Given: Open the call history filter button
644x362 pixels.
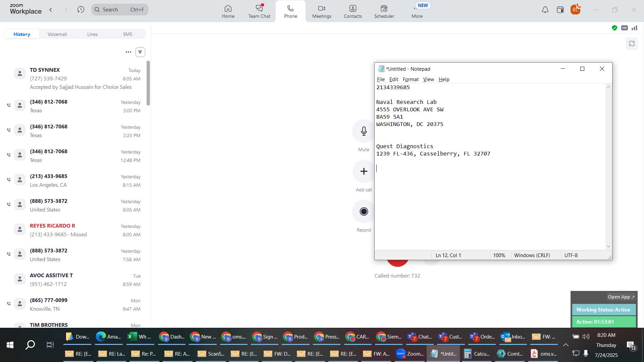Looking at the screenshot, I should (x=140, y=52).
